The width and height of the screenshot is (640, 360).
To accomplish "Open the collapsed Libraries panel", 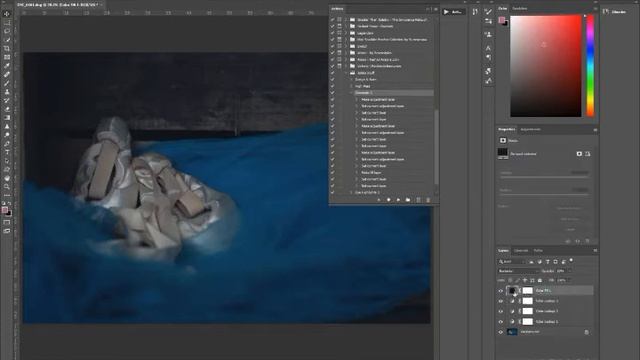I will coord(614,12).
